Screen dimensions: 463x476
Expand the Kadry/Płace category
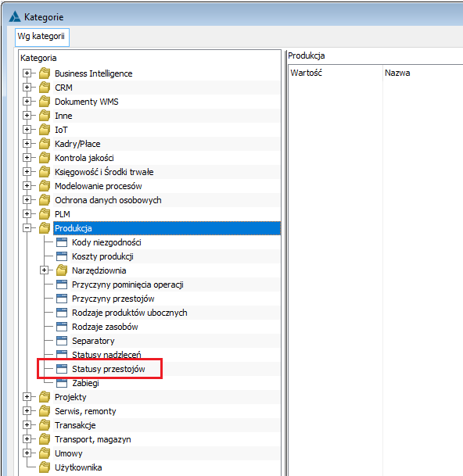(x=27, y=144)
